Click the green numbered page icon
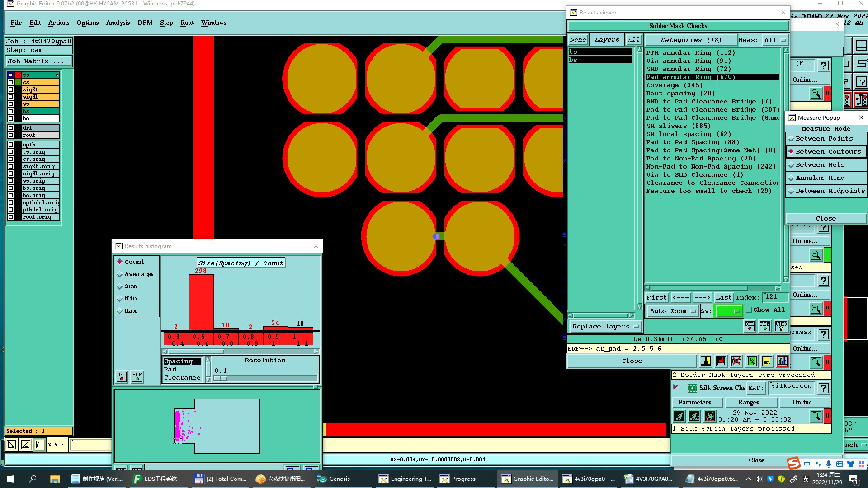 [x=751, y=361]
